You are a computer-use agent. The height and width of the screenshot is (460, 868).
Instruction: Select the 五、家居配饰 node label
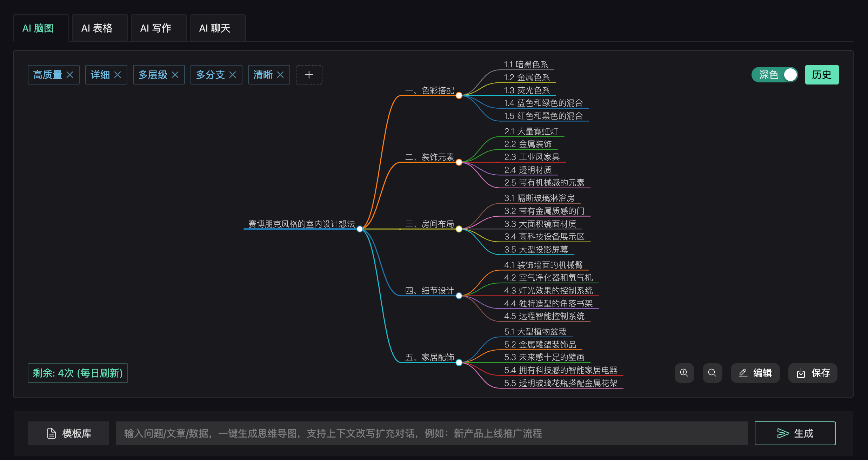pyautogui.click(x=429, y=357)
